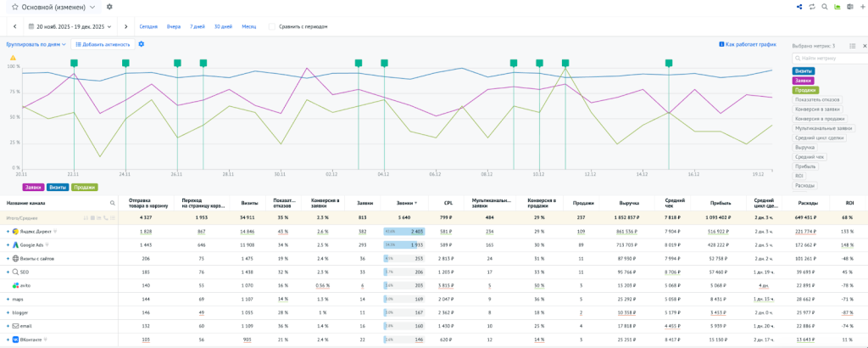Select the 'Месяц' period shortcut

coord(248,26)
